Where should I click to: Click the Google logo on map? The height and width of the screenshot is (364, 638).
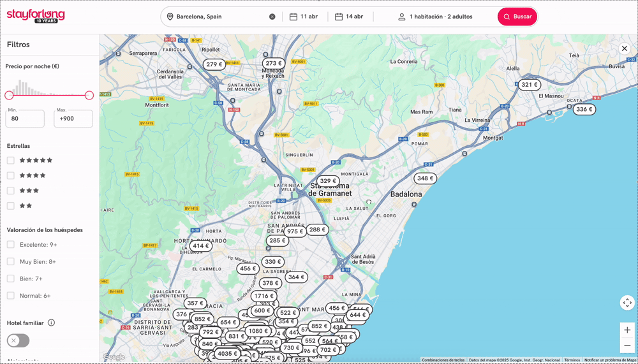click(x=114, y=358)
